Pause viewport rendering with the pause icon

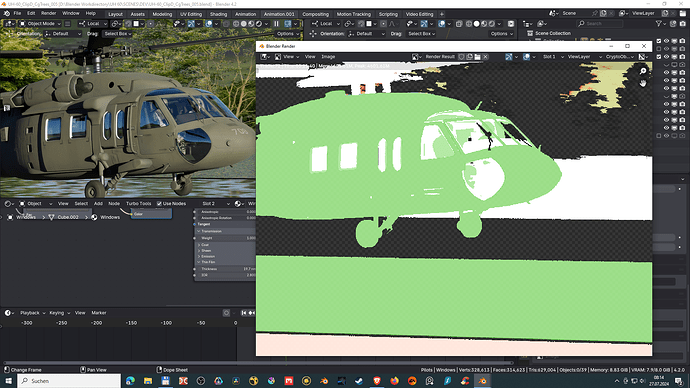click(x=276, y=24)
